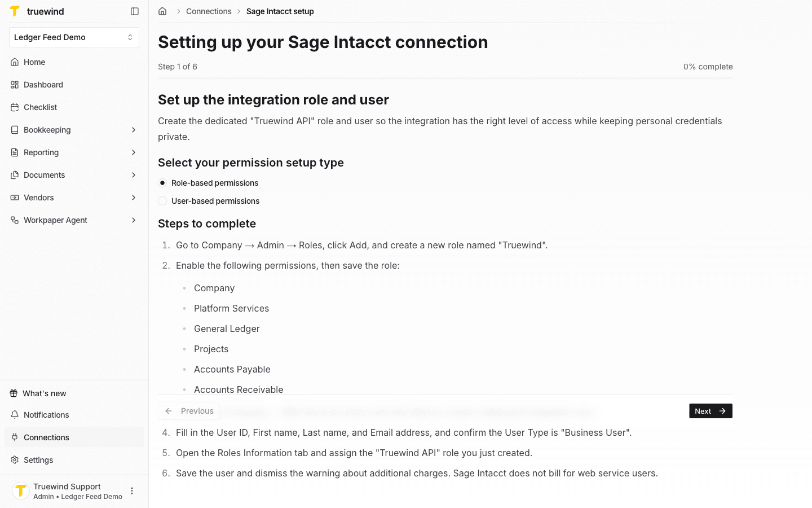
Task: Select the Role-based permissions option
Action: pyautogui.click(x=162, y=183)
